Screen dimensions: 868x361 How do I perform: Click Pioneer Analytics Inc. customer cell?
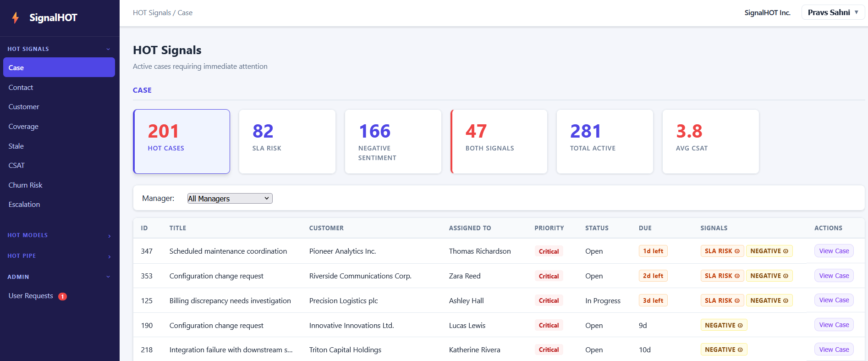tap(342, 251)
